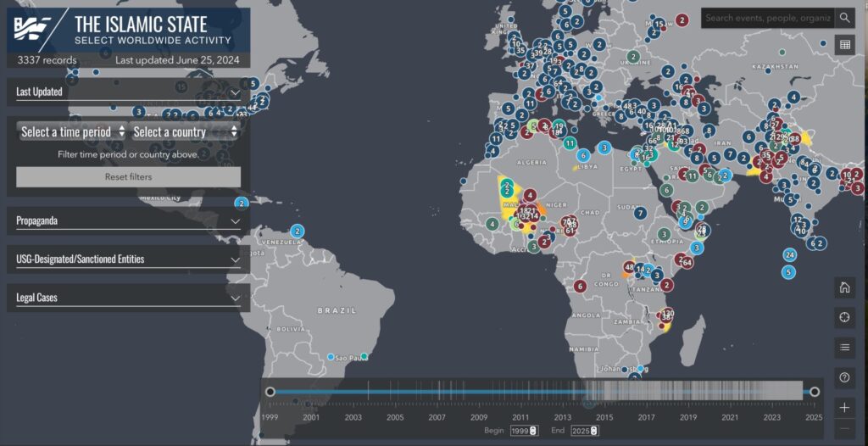Click the Algeria country label on the map
Screen dimensions: 868x446
pyautogui.click(x=531, y=162)
